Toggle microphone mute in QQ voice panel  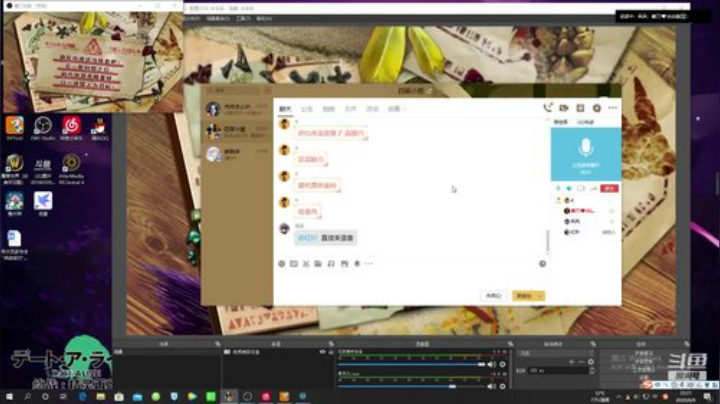[x=558, y=189]
